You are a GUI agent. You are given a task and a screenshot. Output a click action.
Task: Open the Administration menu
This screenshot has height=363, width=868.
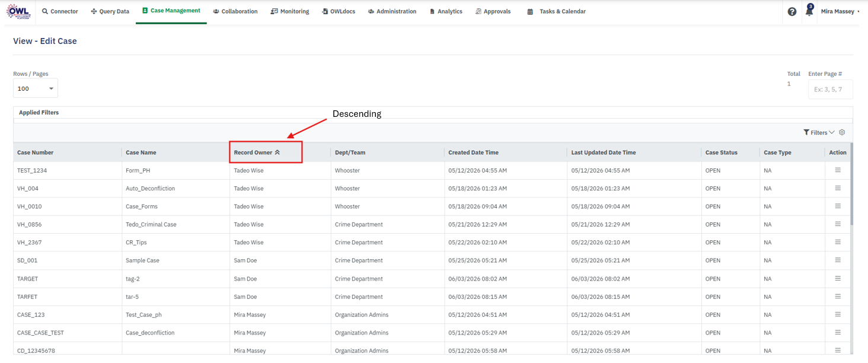tap(392, 11)
